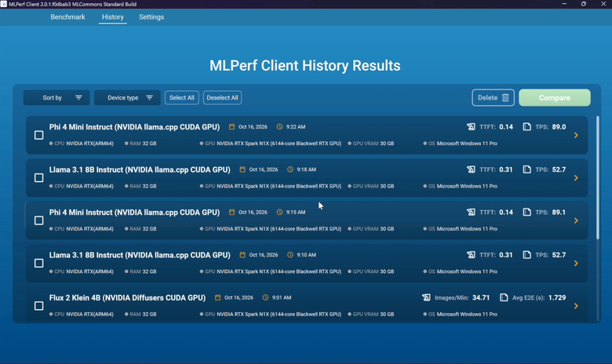This screenshot has width=612, height=364.
Task: Click the clock icon next to 9:01 AM
Action: tap(265, 297)
